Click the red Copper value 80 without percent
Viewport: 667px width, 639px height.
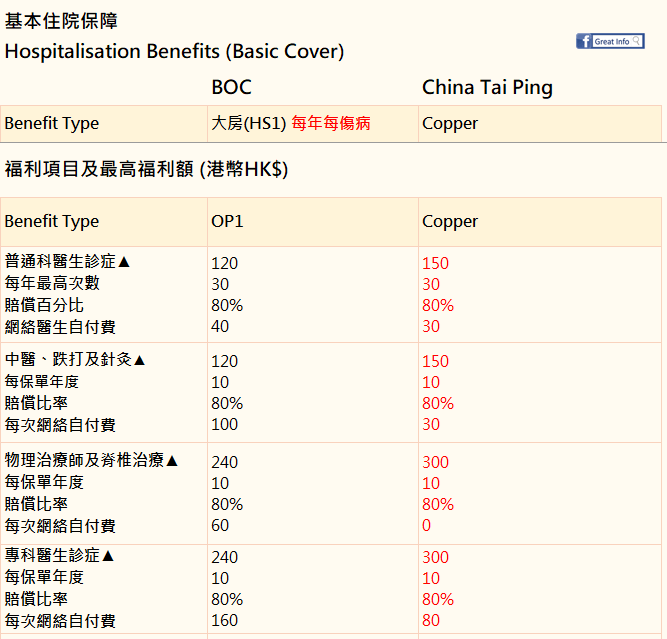[430, 620]
